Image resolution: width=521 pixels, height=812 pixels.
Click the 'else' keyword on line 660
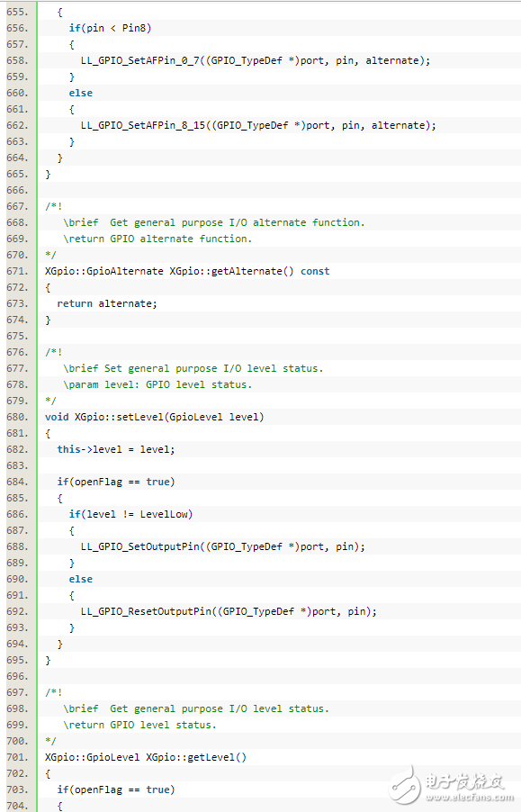point(81,94)
